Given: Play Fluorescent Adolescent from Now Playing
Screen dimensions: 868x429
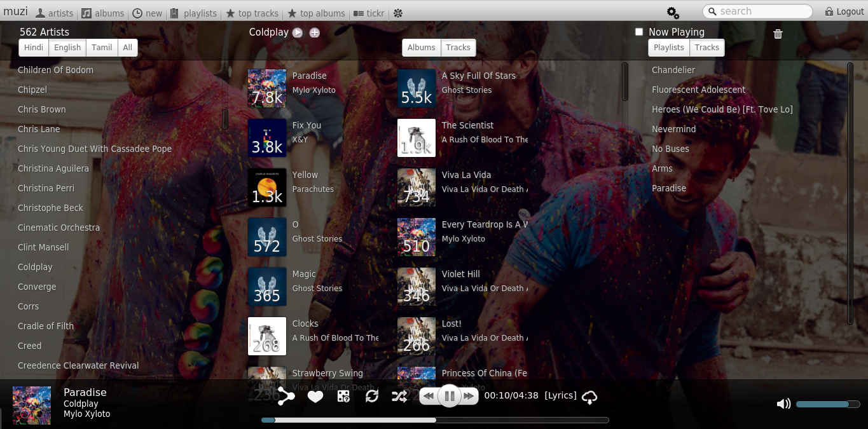Looking at the screenshot, I should (698, 90).
